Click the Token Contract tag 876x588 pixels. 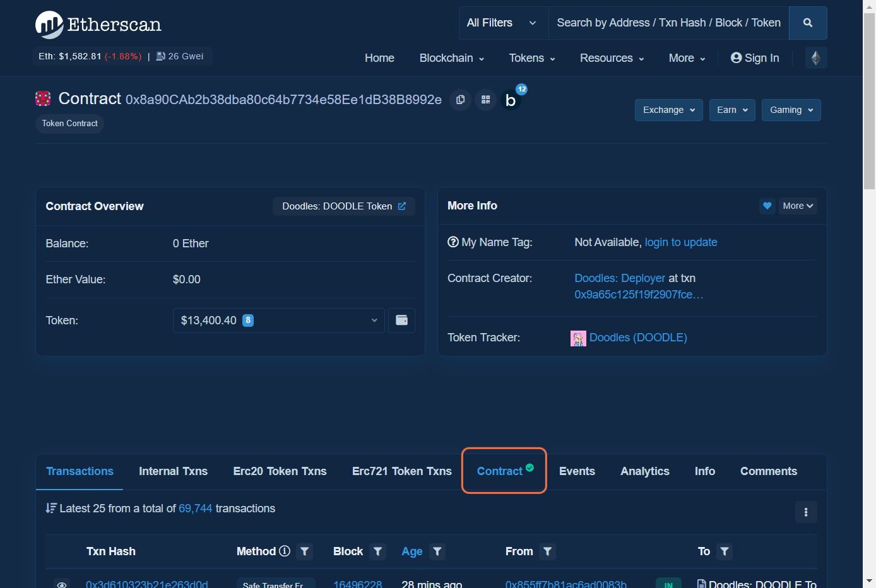[69, 124]
